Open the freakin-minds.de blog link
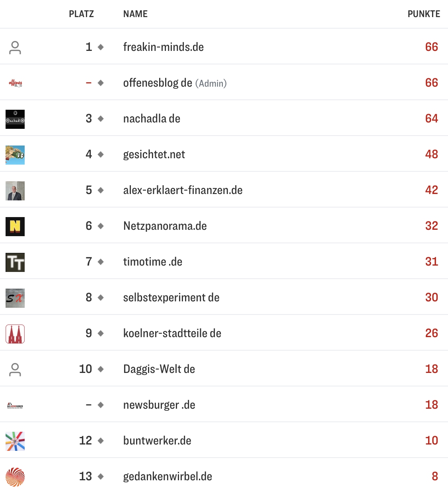The image size is (448, 493). (164, 47)
